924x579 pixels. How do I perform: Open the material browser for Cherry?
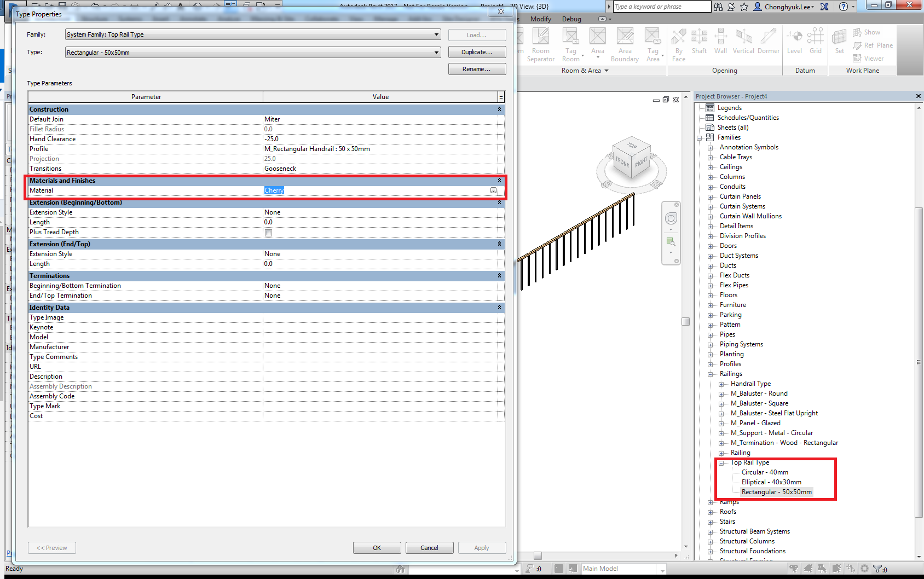(493, 190)
